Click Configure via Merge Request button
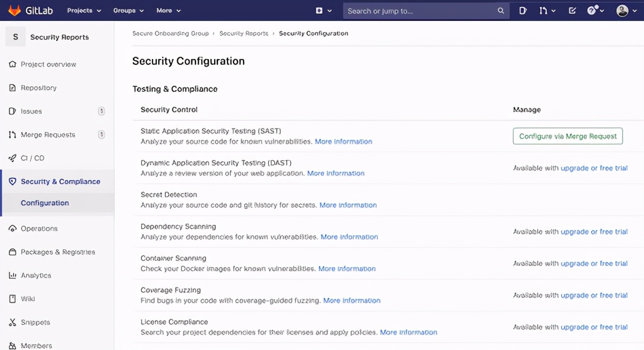This screenshot has width=644, height=350. click(x=567, y=136)
